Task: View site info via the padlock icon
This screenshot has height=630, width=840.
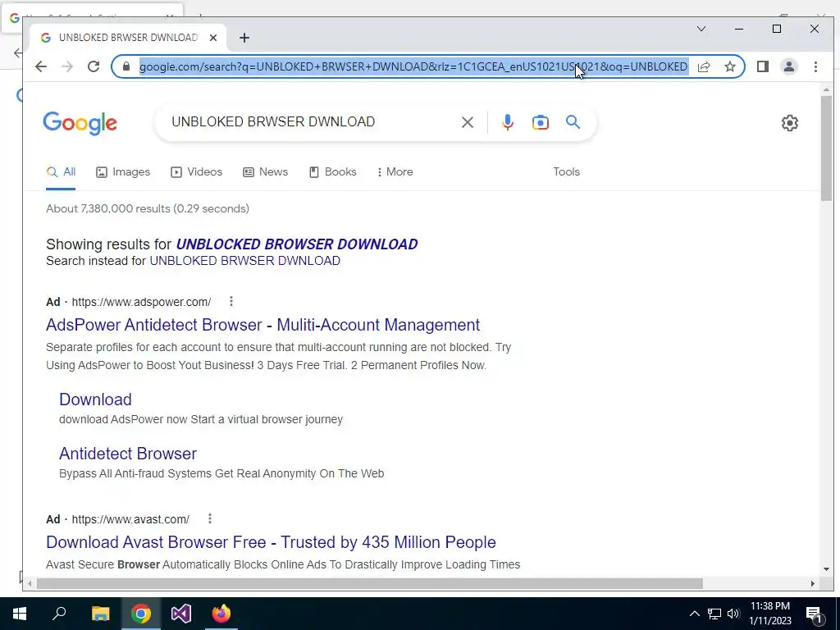Action: pyautogui.click(x=126, y=66)
